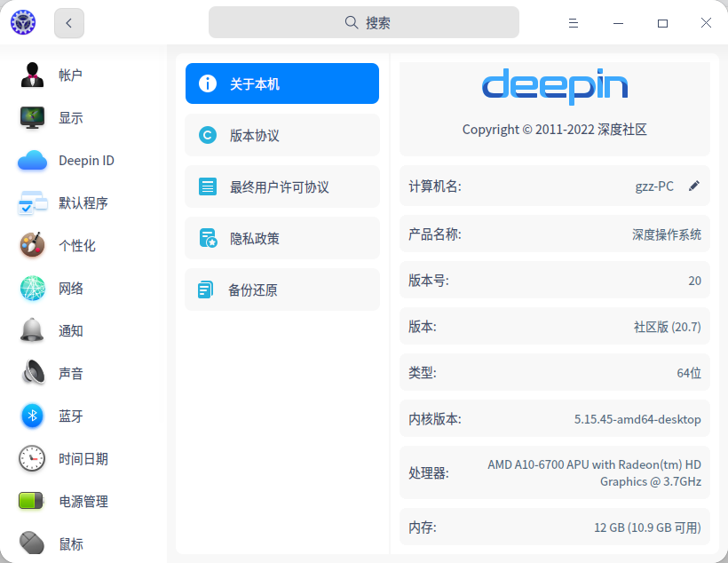The height and width of the screenshot is (563, 728).
Task: Open the Accounts (帐户) icon in sidebar
Action: (x=33, y=75)
